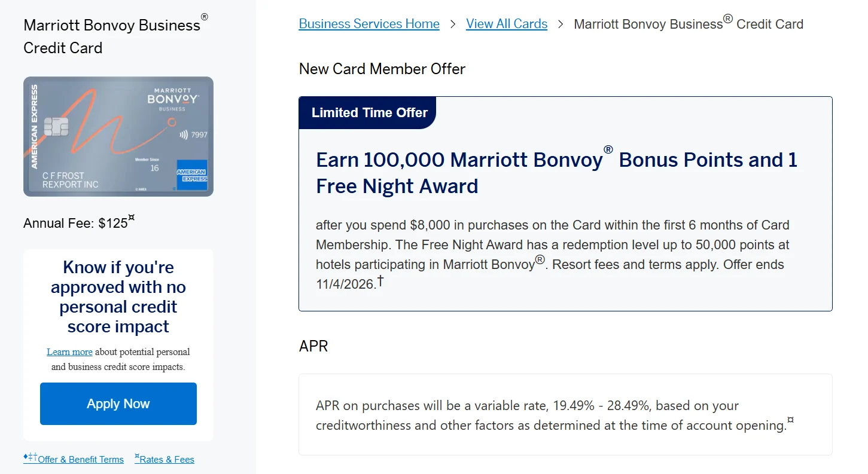Viewport: 868px width, 474px height.
Task: Click the Marriott Bonvoy card image
Action: (118, 136)
